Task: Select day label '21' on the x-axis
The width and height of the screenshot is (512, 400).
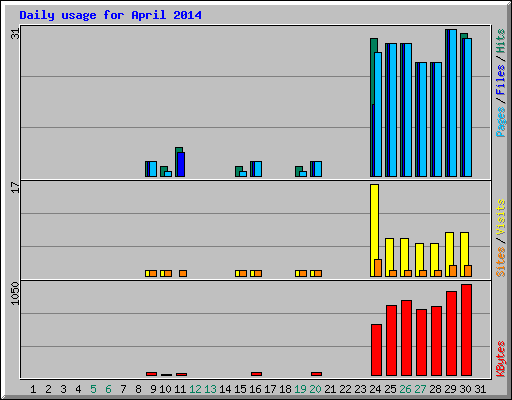Action: click(330, 389)
